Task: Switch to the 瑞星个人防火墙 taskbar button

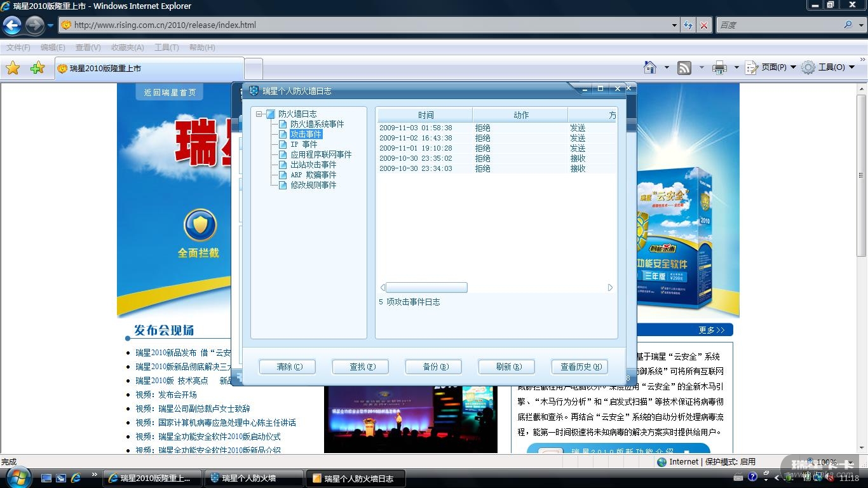Action: pos(254,478)
